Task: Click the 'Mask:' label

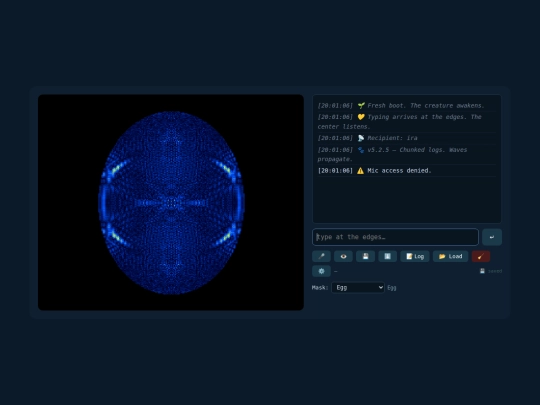Action: click(x=320, y=288)
